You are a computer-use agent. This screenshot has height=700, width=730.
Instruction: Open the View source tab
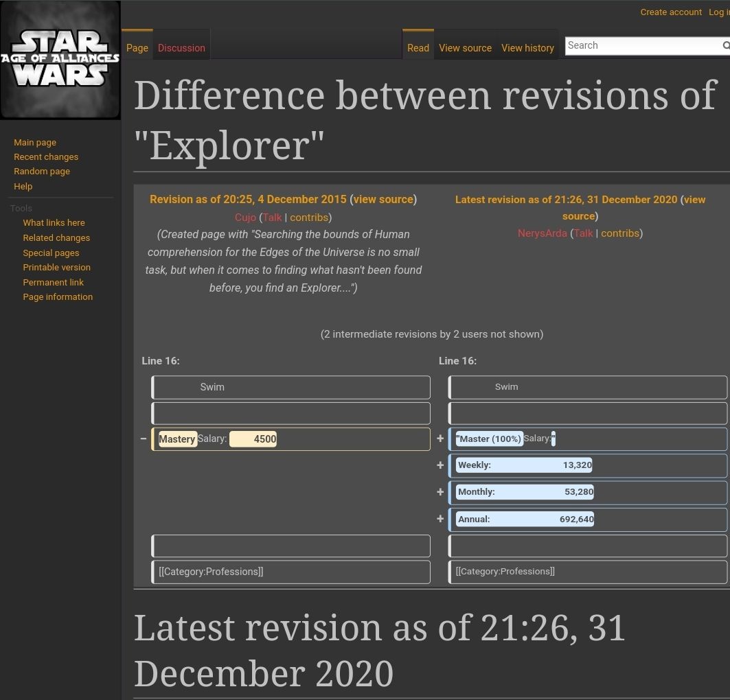point(465,48)
